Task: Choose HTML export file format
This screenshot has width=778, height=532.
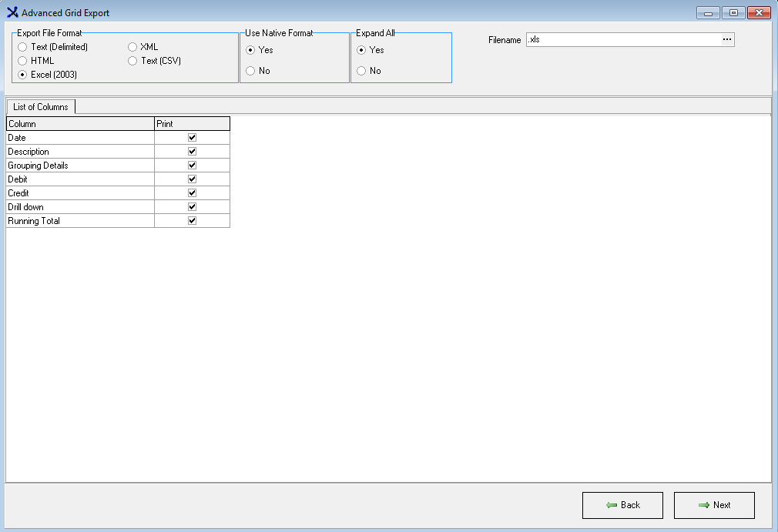Action: [x=22, y=61]
